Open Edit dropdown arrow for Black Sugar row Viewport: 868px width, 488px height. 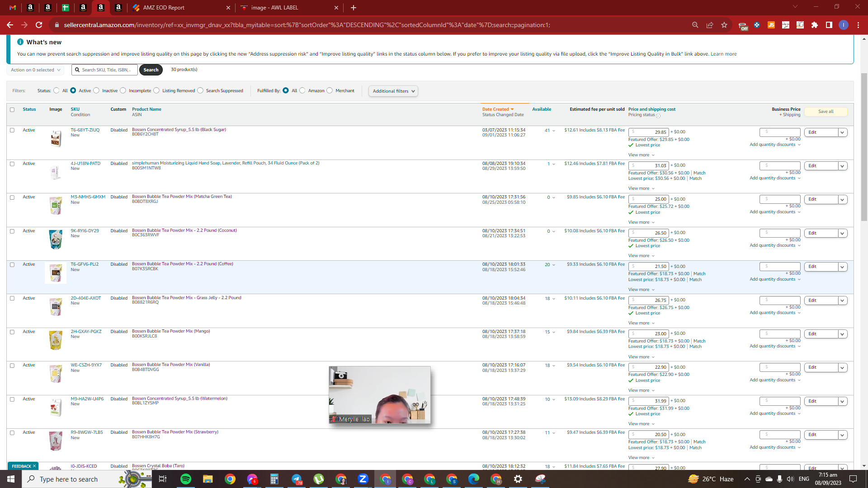tap(842, 132)
